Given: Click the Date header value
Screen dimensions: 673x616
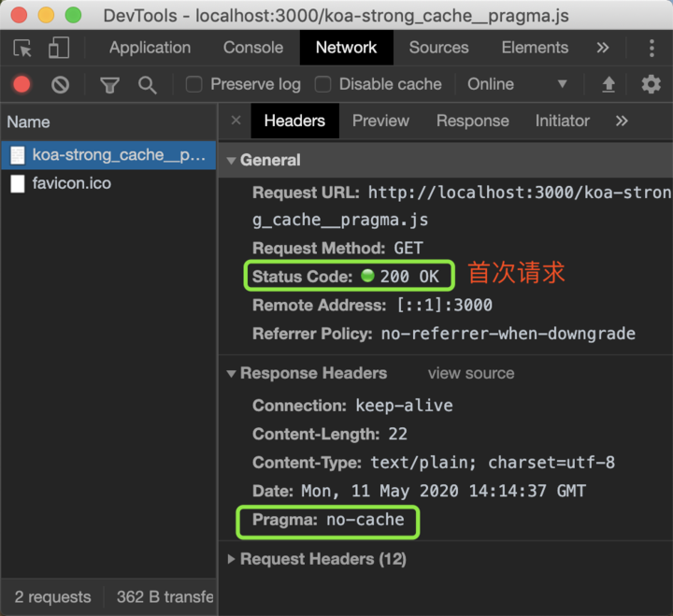Looking at the screenshot, I should point(443,491).
